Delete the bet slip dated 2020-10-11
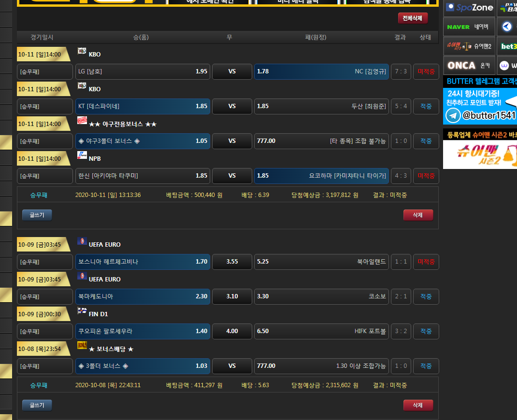 (x=418, y=215)
